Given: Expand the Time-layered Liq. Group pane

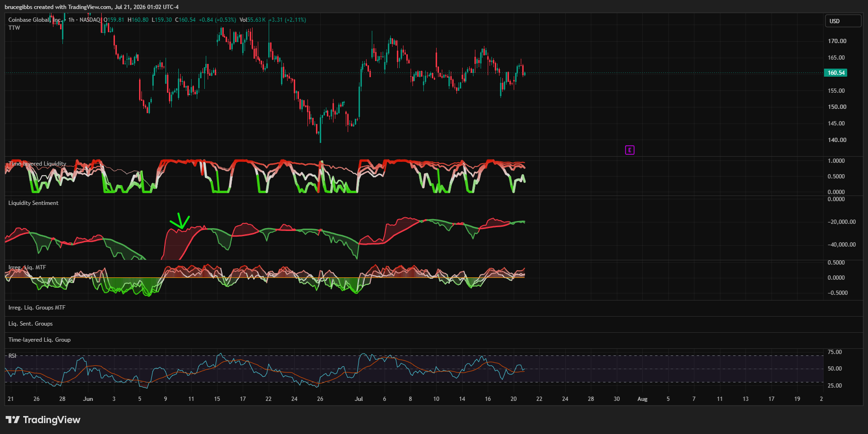Looking at the screenshot, I should (39, 340).
